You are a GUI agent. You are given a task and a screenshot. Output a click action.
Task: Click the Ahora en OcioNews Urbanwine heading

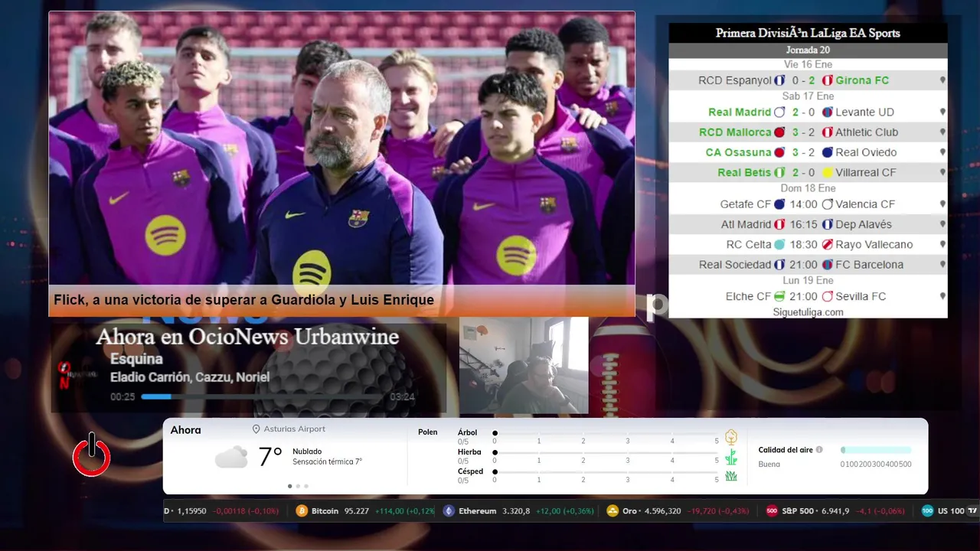point(247,337)
